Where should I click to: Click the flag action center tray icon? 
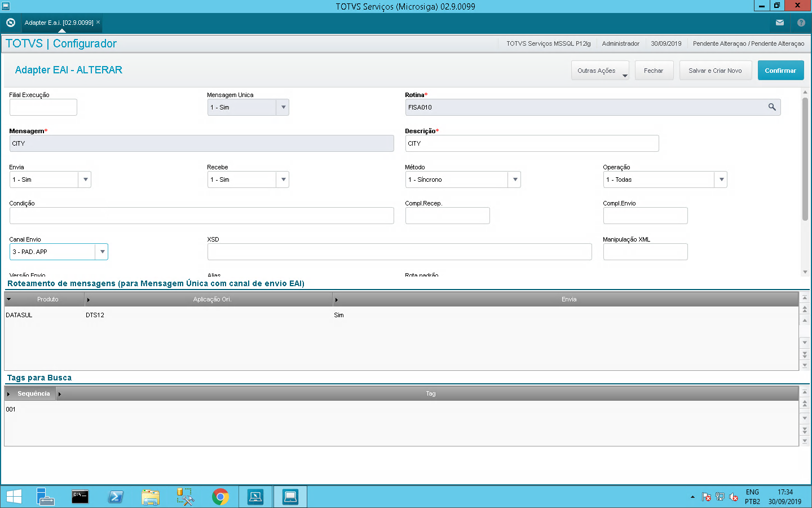[x=706, y=497]
